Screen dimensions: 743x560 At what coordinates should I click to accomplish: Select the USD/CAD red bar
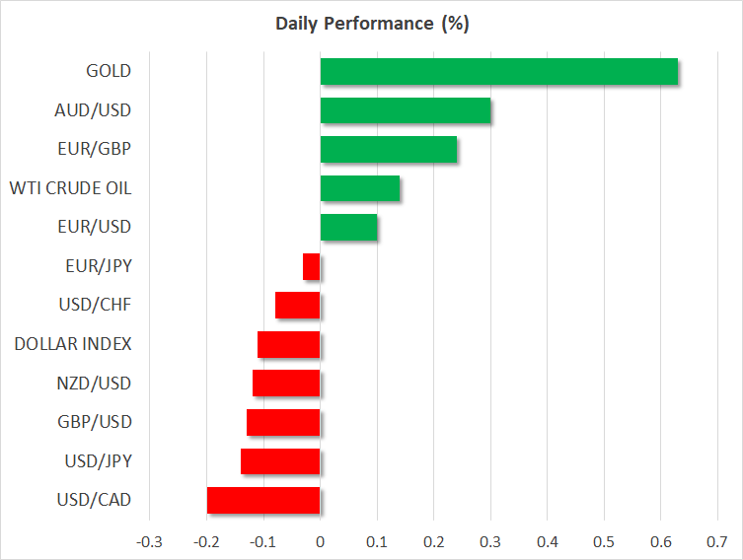pos(263,500)
